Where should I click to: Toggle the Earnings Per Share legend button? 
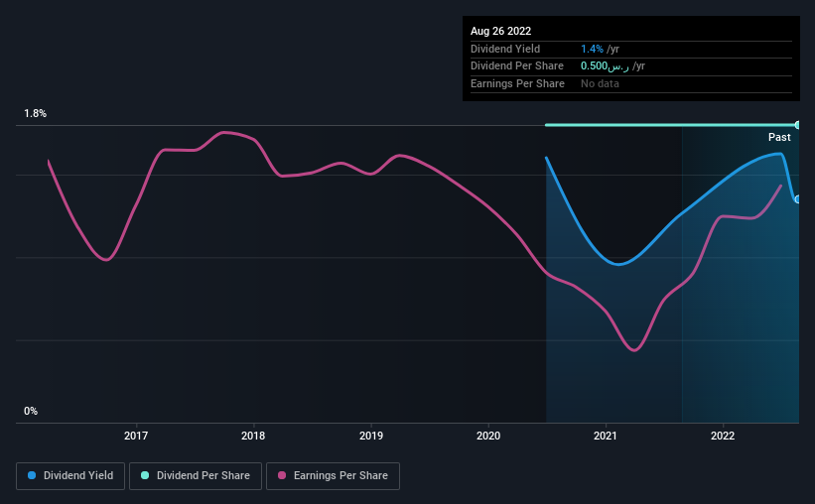tap(333, 476)
